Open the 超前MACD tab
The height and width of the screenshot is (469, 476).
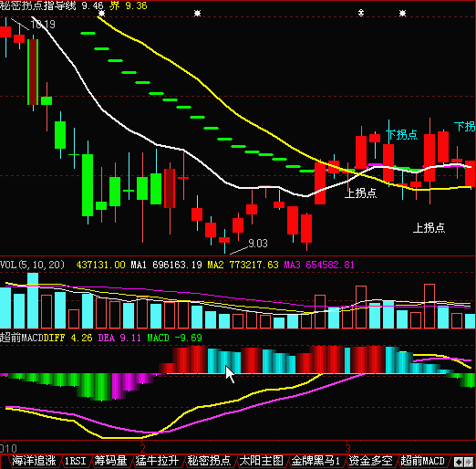422,461
